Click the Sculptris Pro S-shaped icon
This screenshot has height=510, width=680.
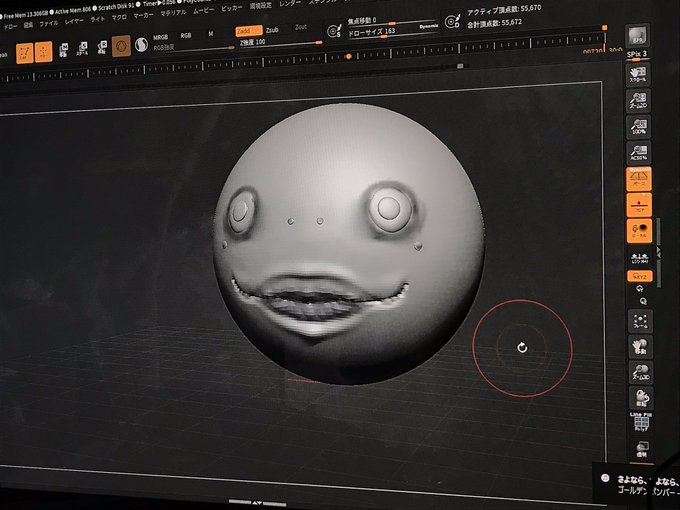141,44
